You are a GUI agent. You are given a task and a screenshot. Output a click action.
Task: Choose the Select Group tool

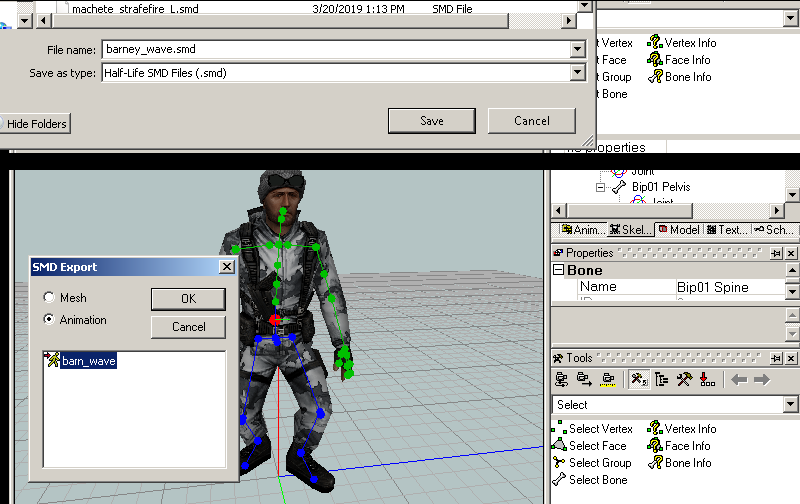592,463
